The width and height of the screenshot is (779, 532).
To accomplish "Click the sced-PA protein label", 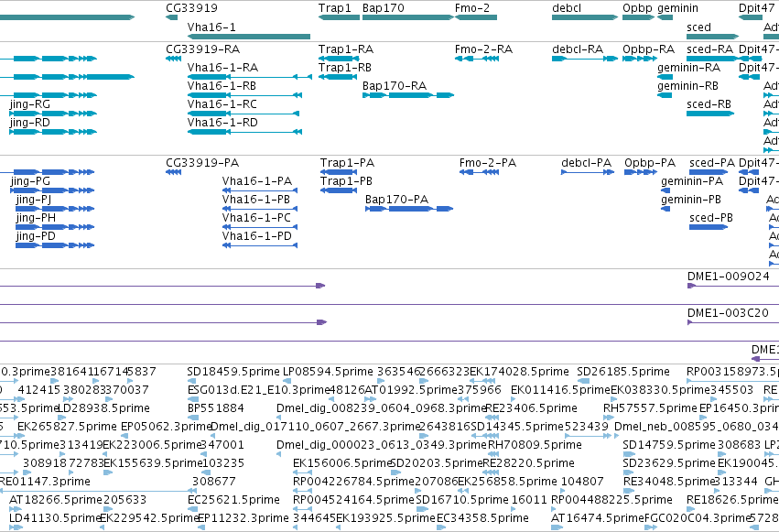I will [712, 163].
